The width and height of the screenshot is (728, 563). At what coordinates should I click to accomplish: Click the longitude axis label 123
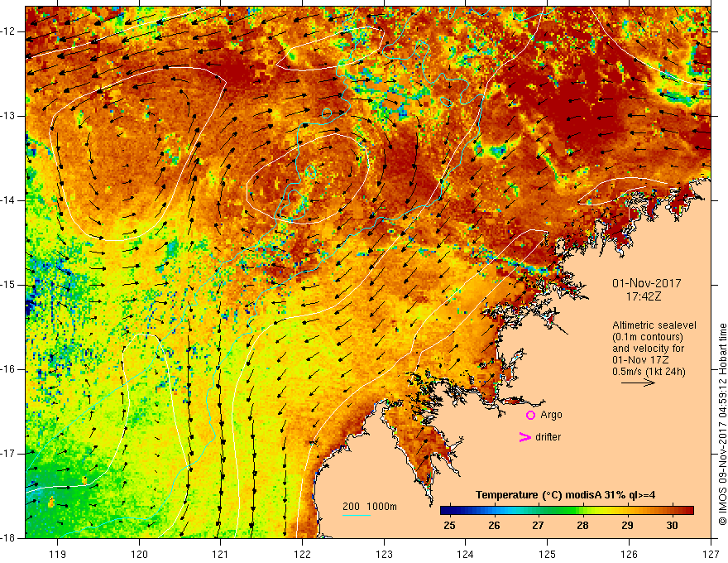click(x=384, y=554)
